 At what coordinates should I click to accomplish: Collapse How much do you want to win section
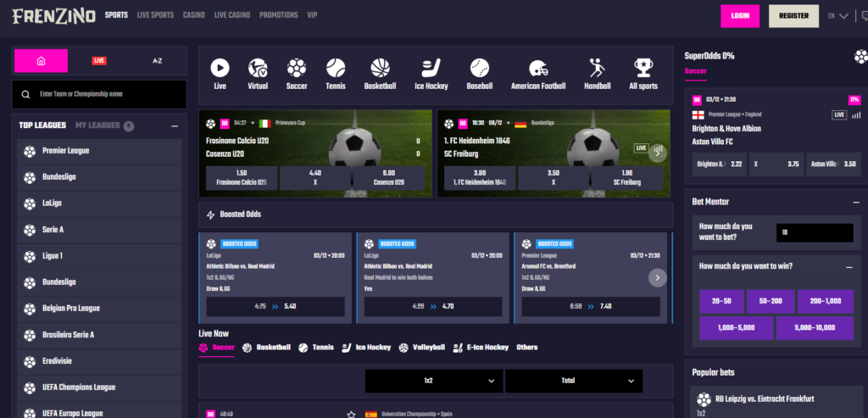click(x=849, y=267)
